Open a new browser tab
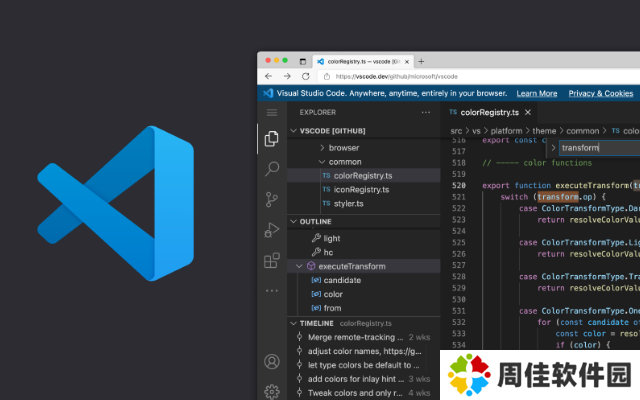This screenshot has height=400, width=640. click(x=420, y=61)
